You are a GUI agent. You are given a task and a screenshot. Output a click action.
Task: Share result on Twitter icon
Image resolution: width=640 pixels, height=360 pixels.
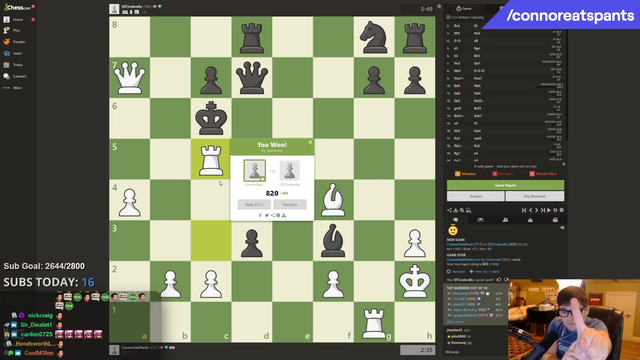point(267,215)
